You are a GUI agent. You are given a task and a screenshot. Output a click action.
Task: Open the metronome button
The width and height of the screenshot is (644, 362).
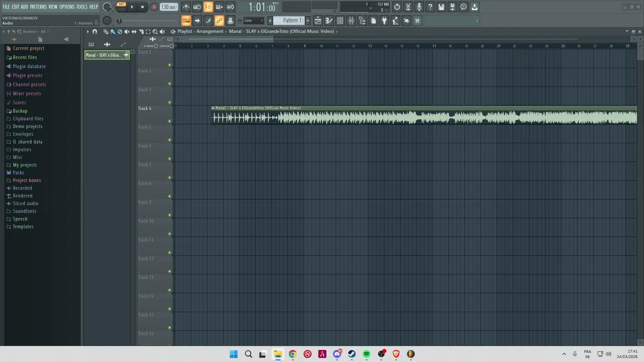click(x=186, y=7)
